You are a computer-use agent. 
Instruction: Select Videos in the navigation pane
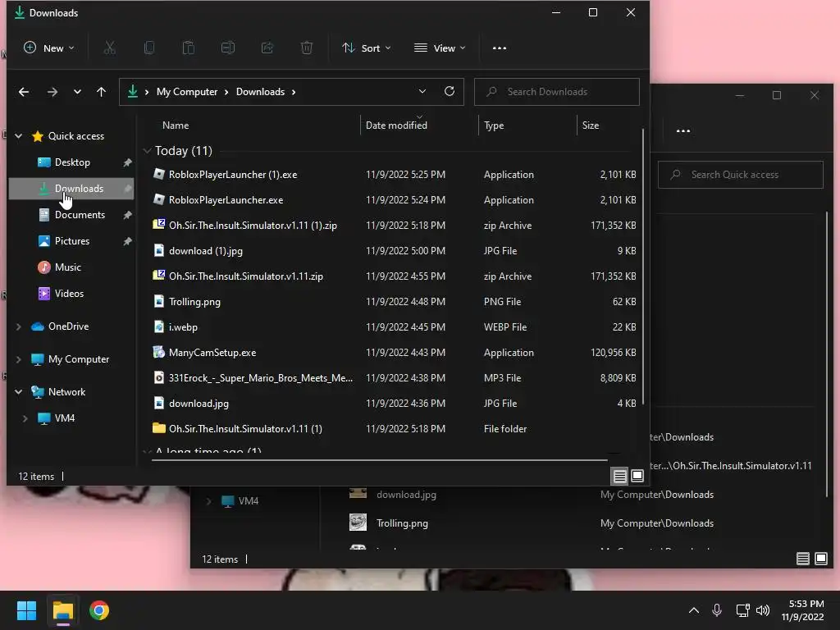[x=69, y=294]
